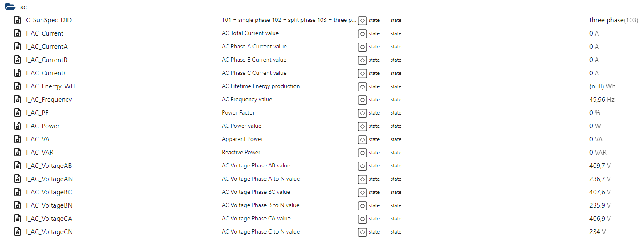Click the state type icon for I_AC_VoltageCN
Image resolution: width=644 pixels, height=241 pixels.
pos(362,232)
